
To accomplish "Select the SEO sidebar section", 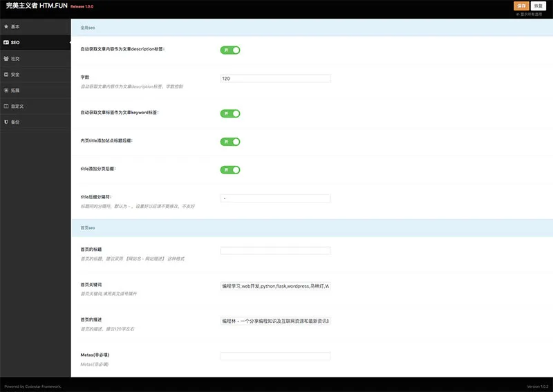I will [35, 42].
